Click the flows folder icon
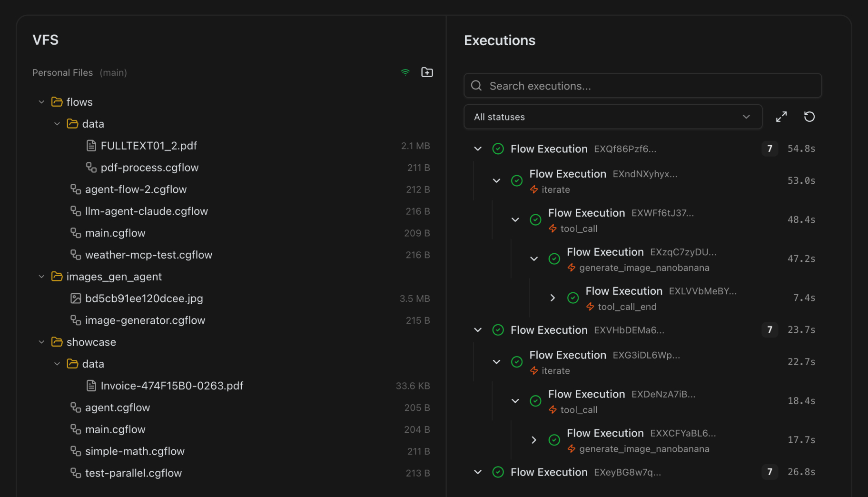 [x=57, y=102]
